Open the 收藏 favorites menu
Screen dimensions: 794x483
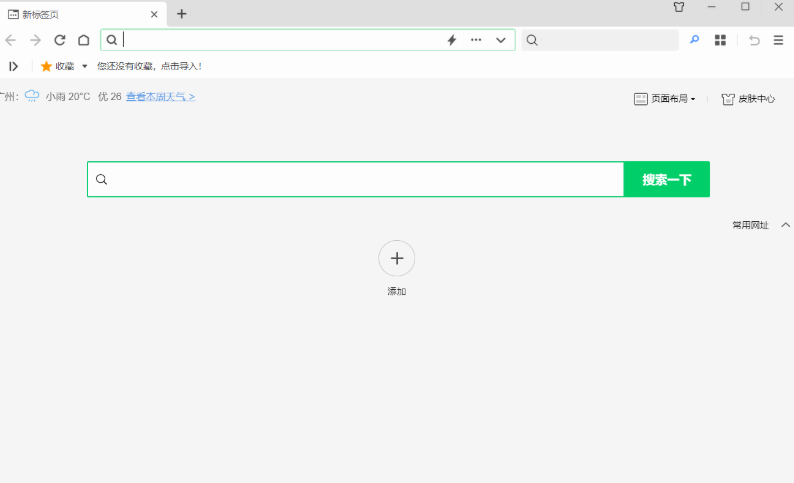click(64, 66)
